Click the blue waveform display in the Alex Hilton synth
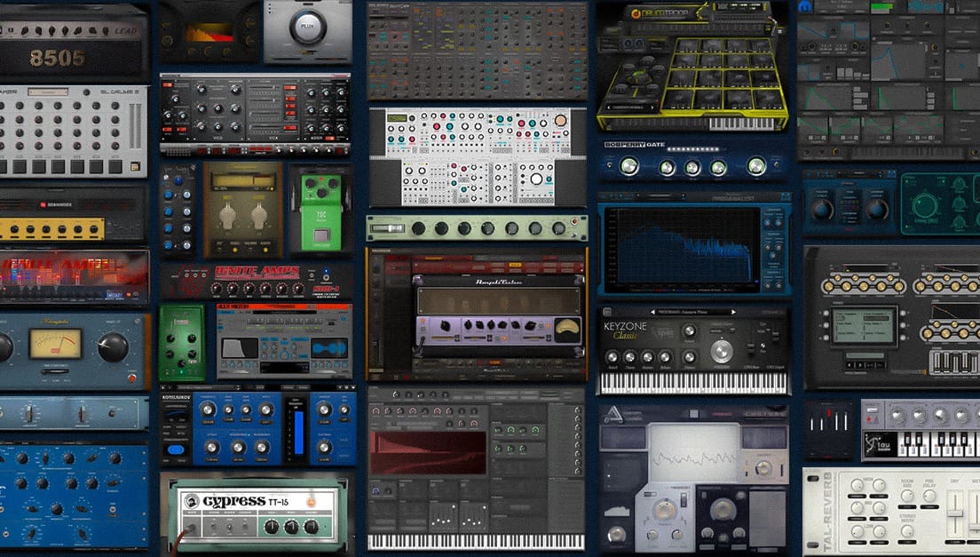The image size is (980, 557). point(328,347)
